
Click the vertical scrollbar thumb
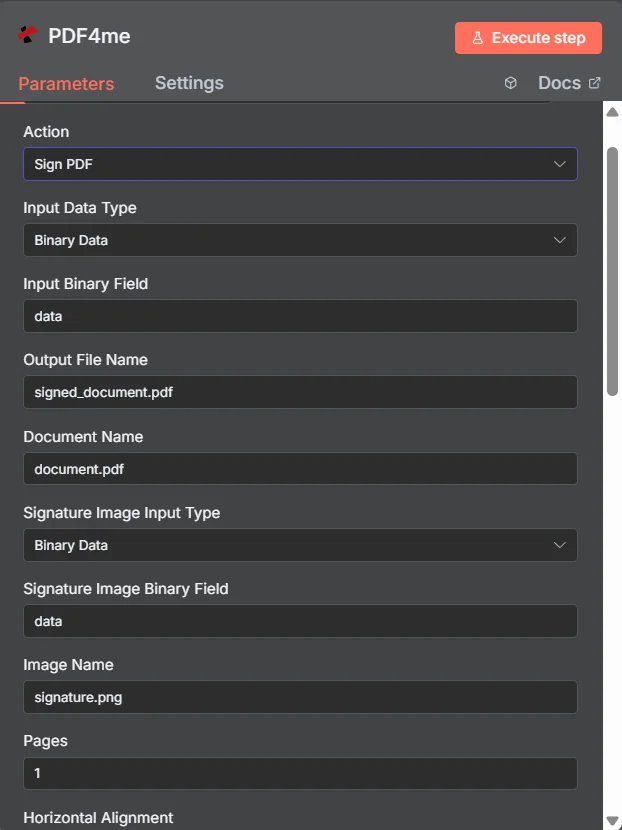(612, 272)
